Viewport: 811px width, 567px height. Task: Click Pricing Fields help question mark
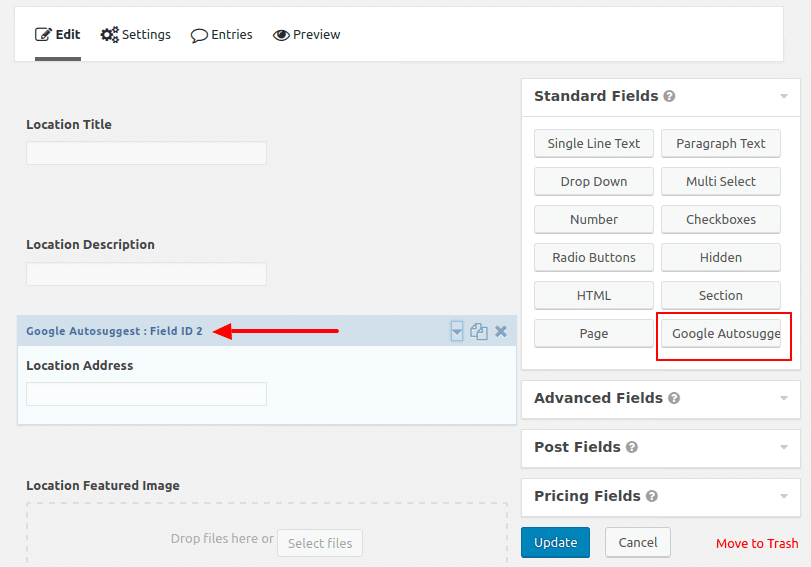651,496
